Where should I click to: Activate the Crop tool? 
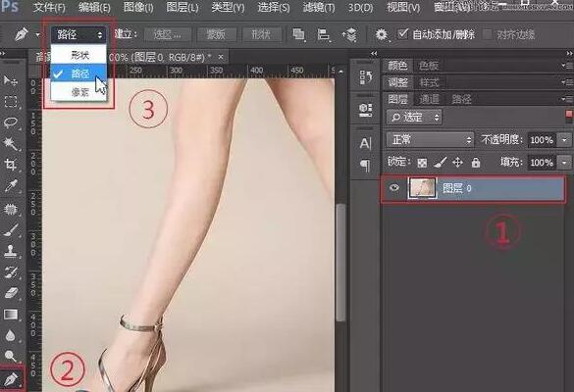click(11, 165)
